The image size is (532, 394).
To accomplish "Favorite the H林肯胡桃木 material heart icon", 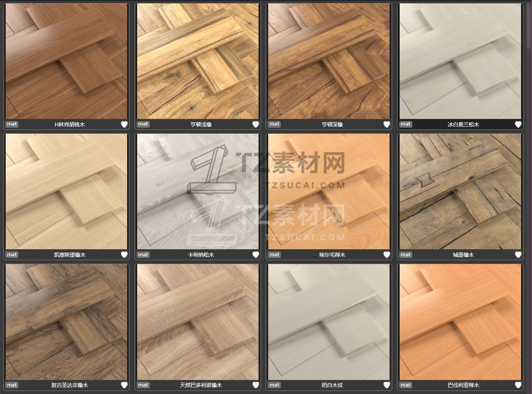I will click(x=124, y=124).
